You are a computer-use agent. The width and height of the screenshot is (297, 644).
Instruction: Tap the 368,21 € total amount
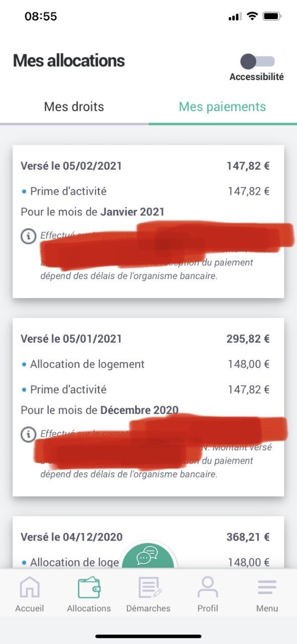click(x=248, y=537)
